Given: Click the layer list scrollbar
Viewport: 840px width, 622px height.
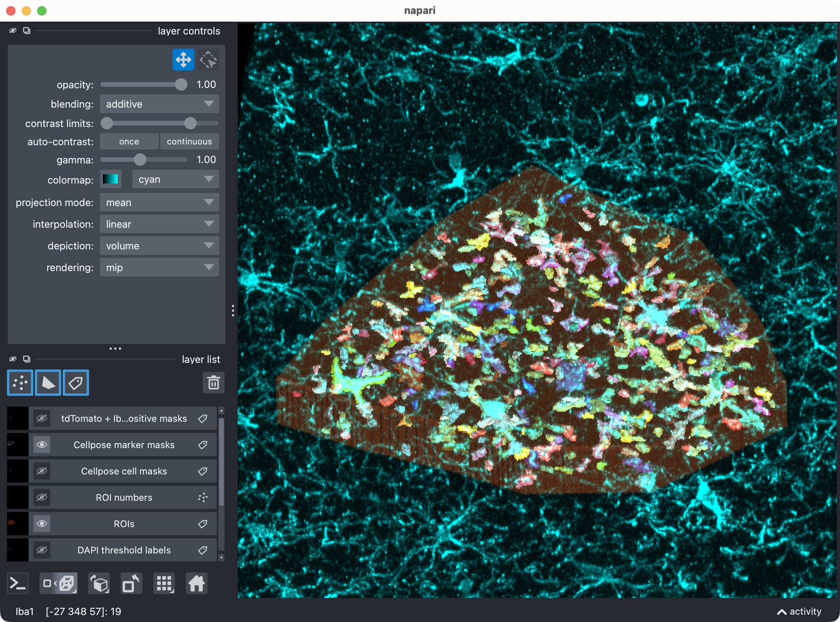Looking at the screenshot, I should click(x=221, y=462).
